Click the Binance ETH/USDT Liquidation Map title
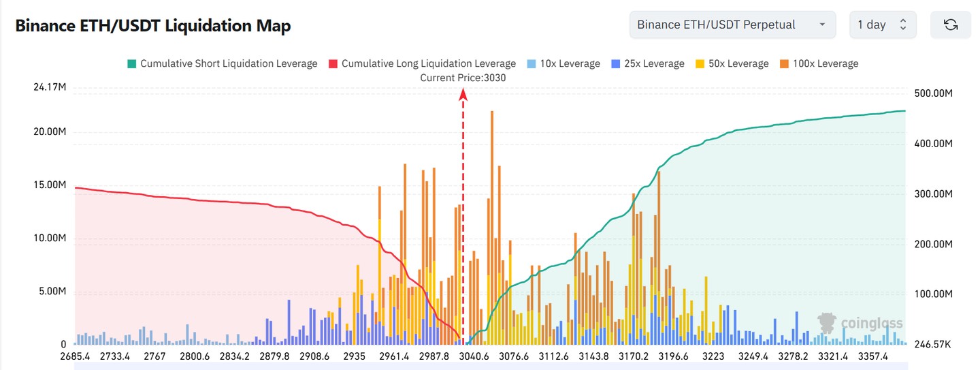 [x=153, y=26]
